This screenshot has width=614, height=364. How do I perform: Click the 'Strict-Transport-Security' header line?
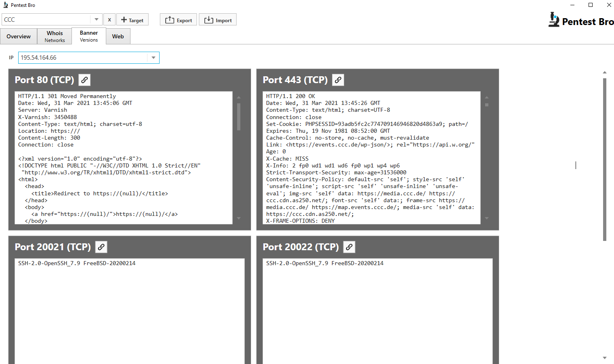click(336, 172)
